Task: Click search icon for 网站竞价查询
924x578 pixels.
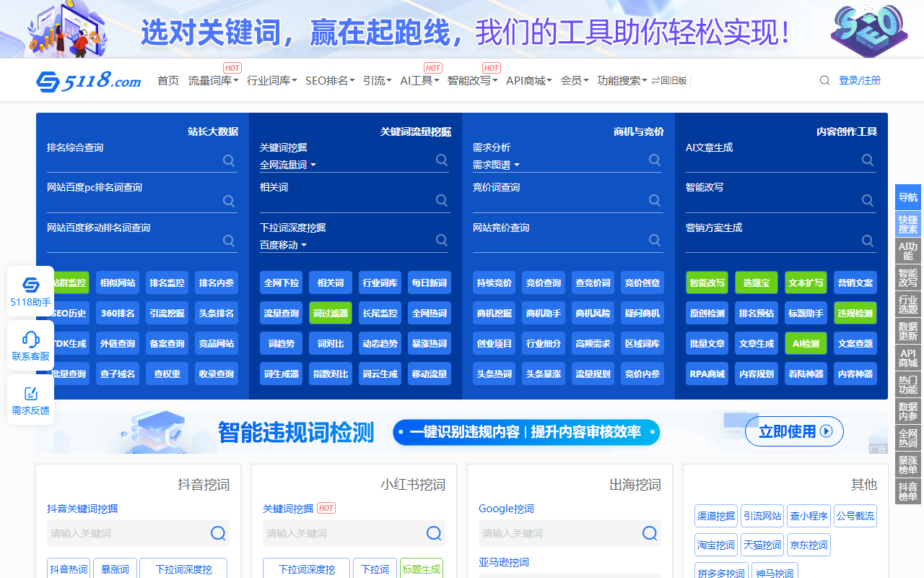Action: [655, 240]
